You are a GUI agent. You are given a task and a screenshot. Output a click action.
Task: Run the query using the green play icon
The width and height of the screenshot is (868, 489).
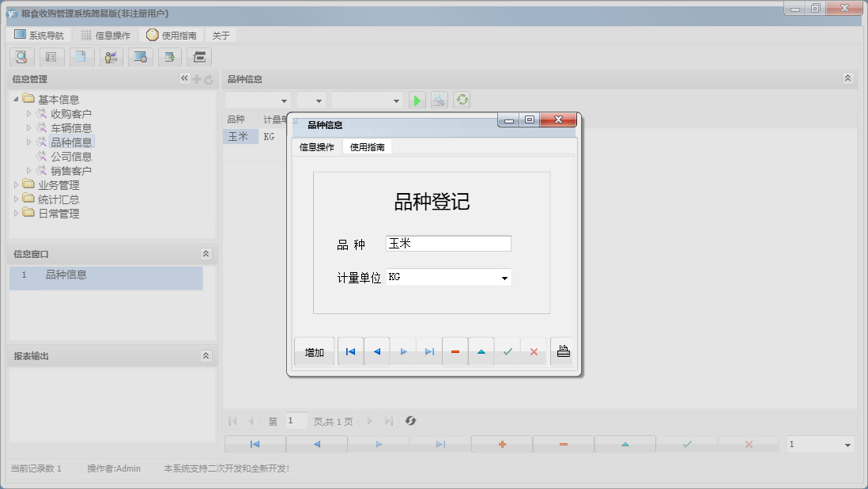point(417,100)
